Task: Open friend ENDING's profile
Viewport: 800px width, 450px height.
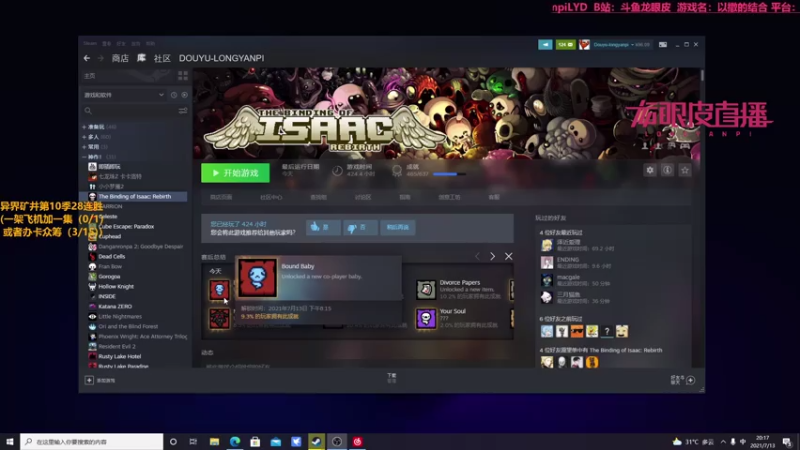Action: point(568,262)
